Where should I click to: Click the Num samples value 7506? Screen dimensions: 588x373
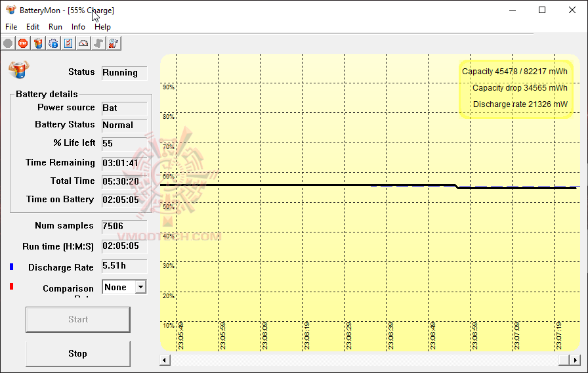point(124,227)
